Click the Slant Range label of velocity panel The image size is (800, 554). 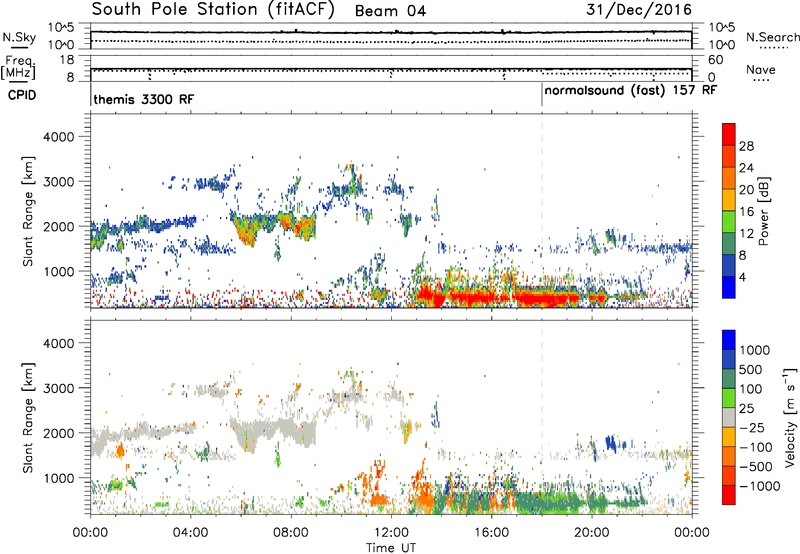[x=28, y=418]
